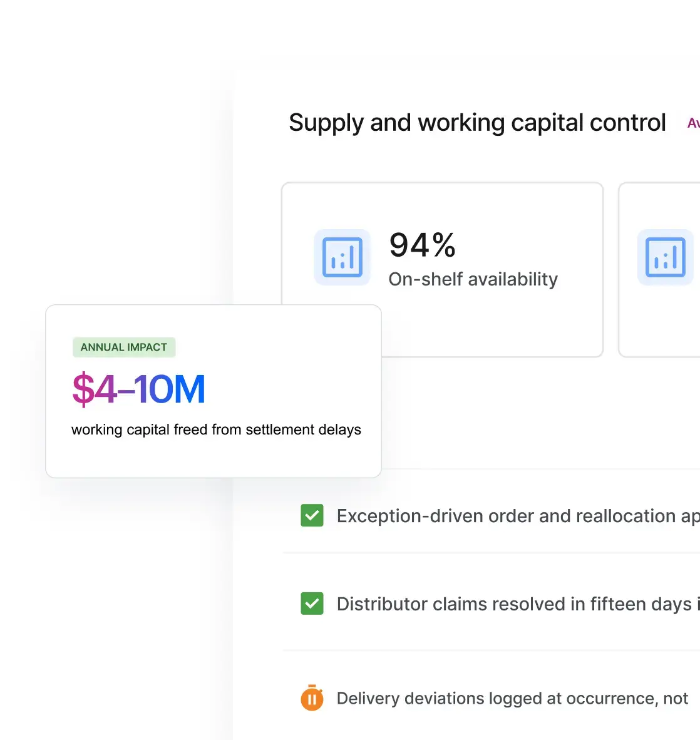Click the chart icon in the cut-off second card
Image resolution: width=700 pixels, height=740 pixels.
point(666,257)
